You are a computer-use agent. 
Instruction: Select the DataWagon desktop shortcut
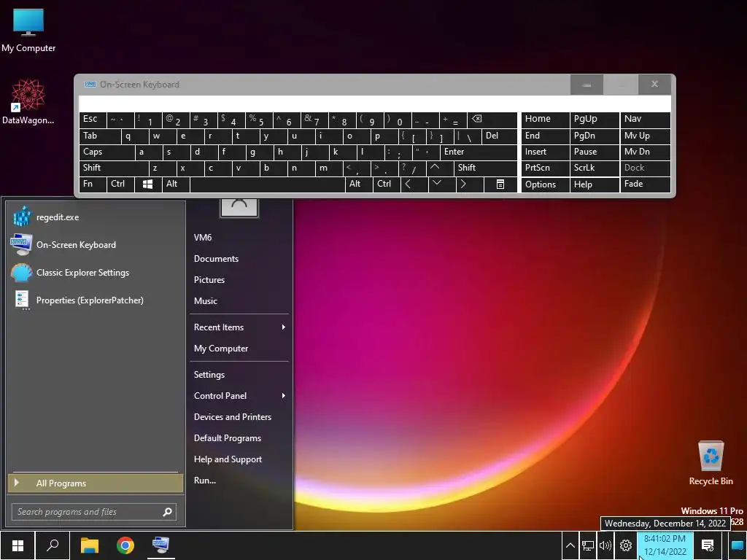click(x=28, y=101)
